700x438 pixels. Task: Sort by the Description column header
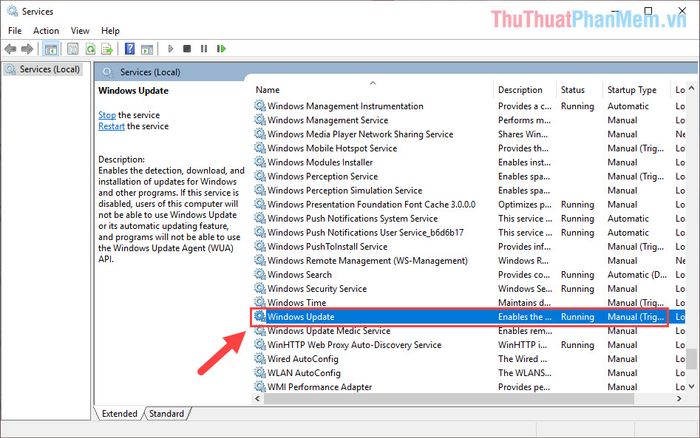[x=525, y=90]
